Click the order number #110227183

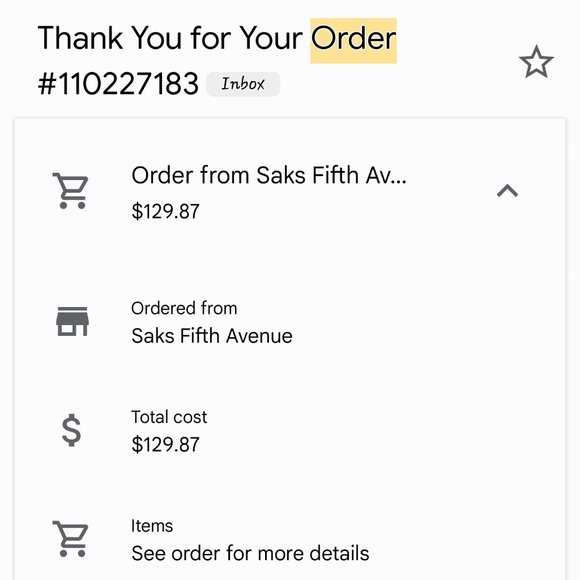[118, 84]
